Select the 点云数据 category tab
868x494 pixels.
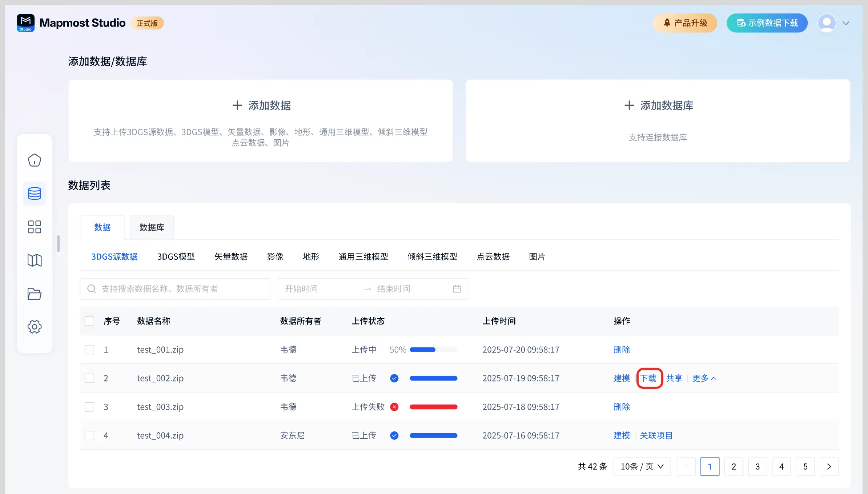coord(493,257)
